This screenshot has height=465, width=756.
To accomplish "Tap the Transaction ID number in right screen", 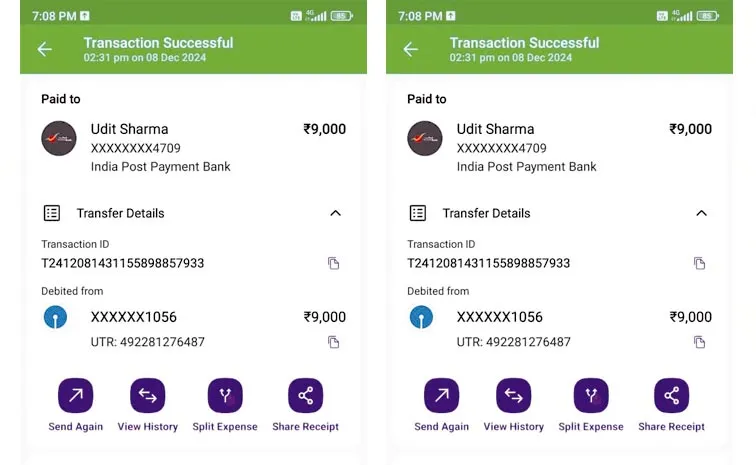I will click(488, 263).
